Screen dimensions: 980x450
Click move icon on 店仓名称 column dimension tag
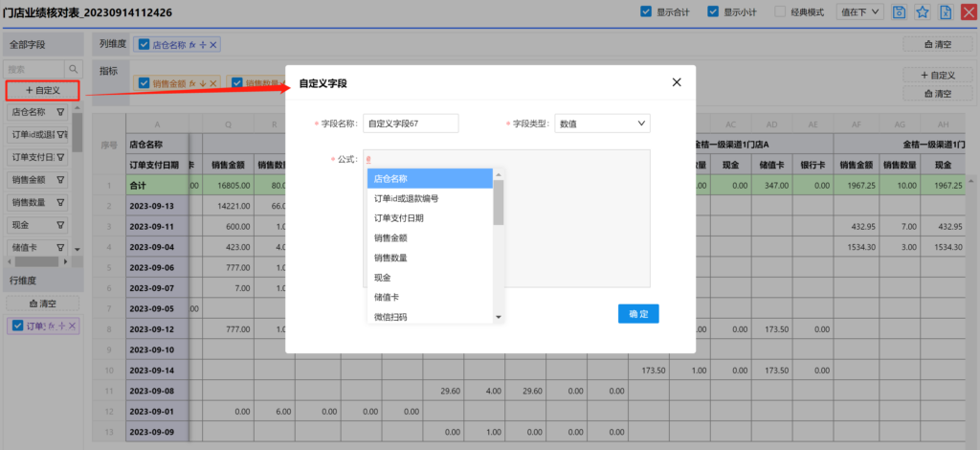coord(203,44)
